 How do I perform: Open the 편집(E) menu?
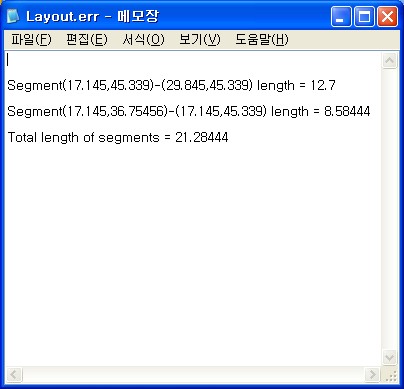[87, 40]
